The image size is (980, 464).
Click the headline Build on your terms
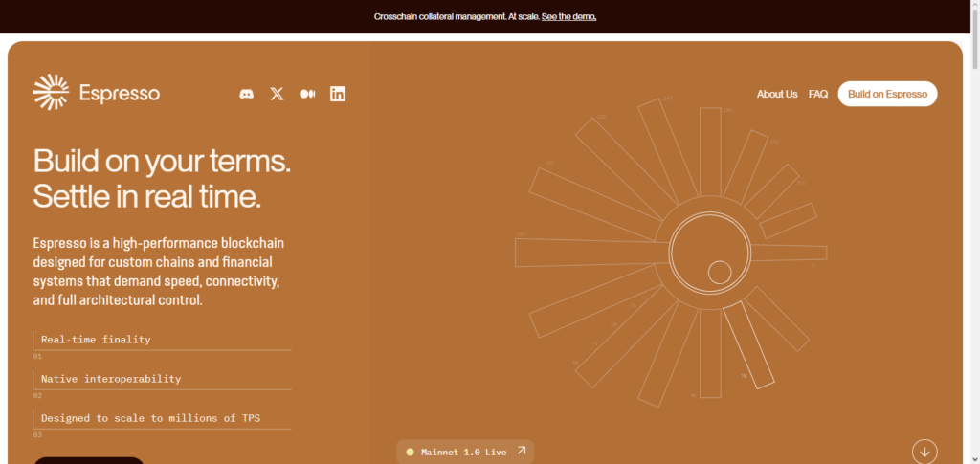click(x=162, y=161)
